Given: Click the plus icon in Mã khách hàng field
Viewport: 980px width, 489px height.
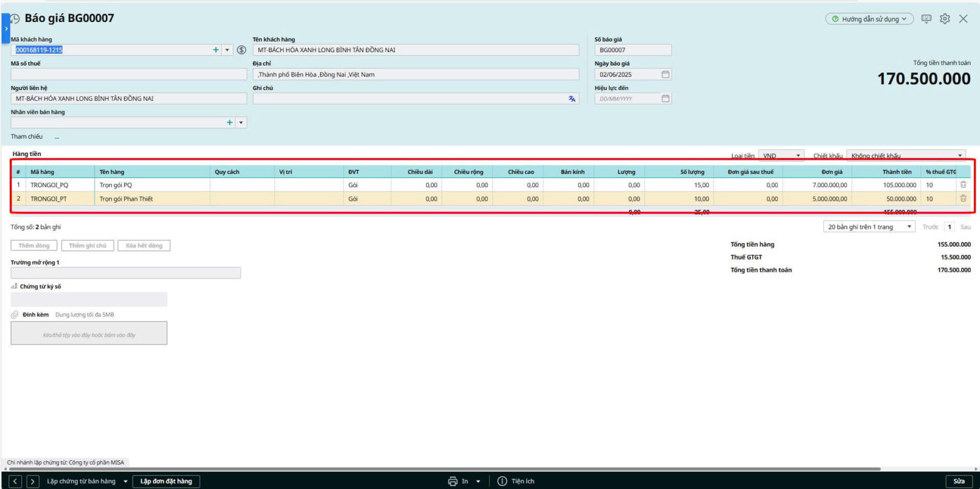Looking at the screenshot, I should coord(216,50).
